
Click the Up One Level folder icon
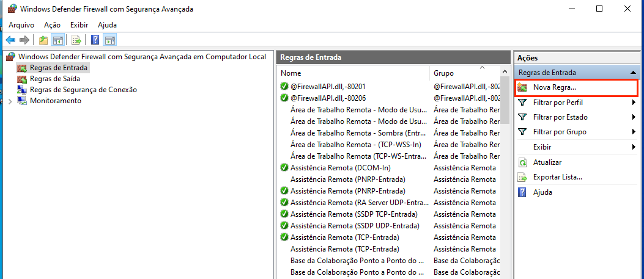(x=43, y=40)
